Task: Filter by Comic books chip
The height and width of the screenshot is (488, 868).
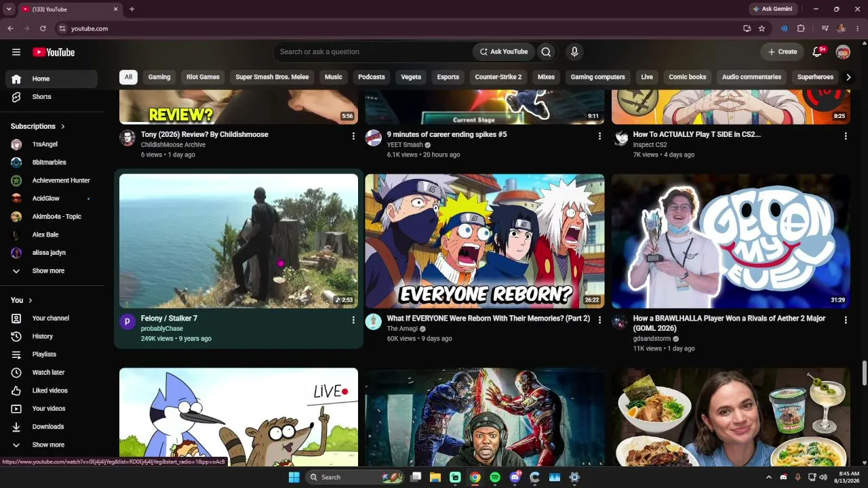Action: click(x=688, y=77)
